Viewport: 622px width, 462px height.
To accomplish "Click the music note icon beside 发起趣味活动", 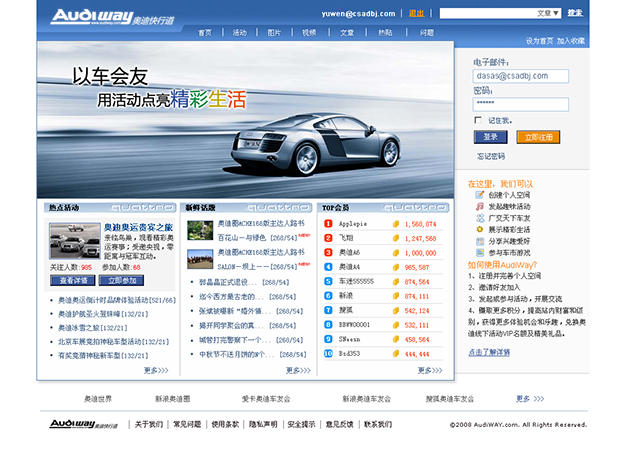I will click(x=480, y=206).
